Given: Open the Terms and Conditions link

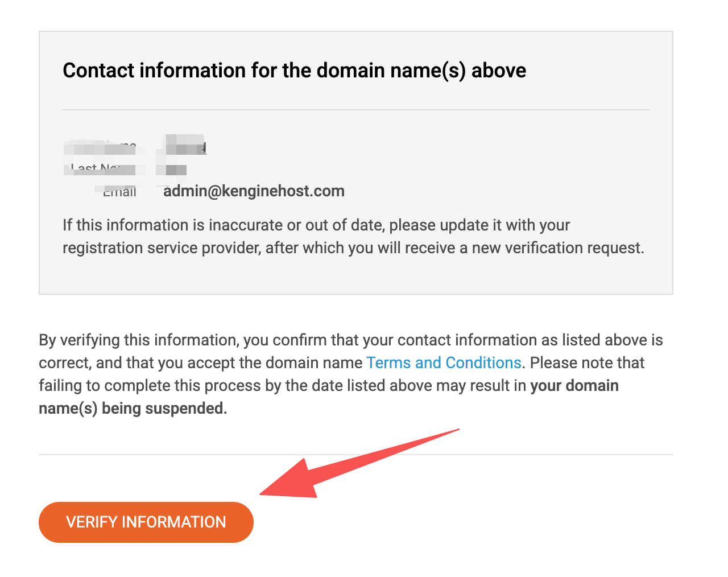Looking at the screenshot, I should coord(444,362).
